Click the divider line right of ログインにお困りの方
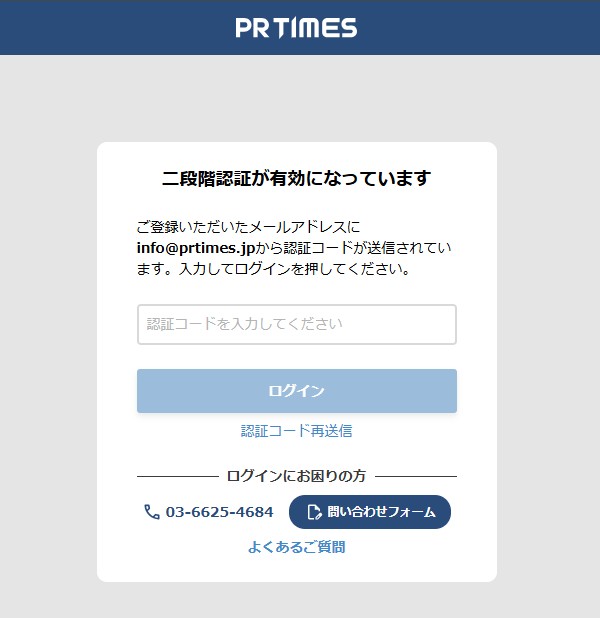 tap(415, 476)
